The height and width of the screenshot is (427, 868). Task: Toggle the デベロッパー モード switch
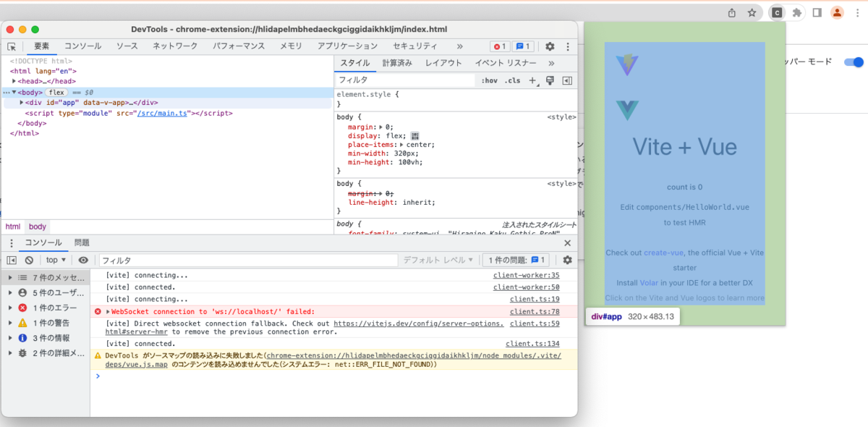click(854, 62)
